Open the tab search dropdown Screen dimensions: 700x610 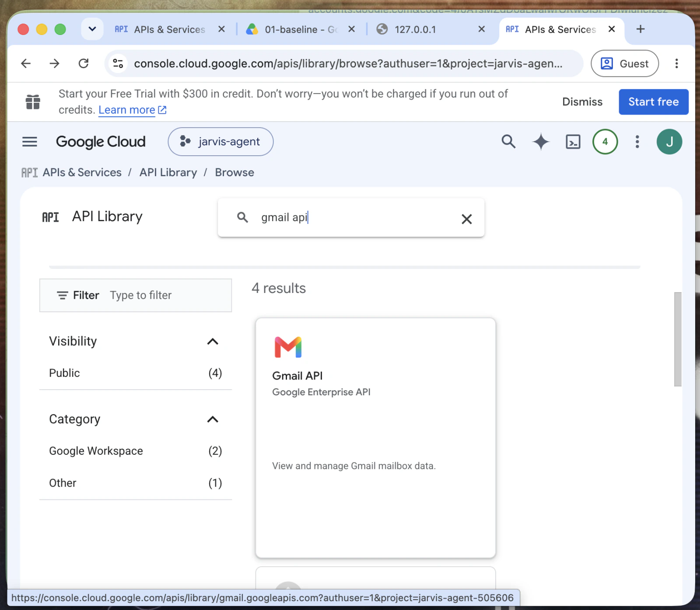(x=92, y=29)
